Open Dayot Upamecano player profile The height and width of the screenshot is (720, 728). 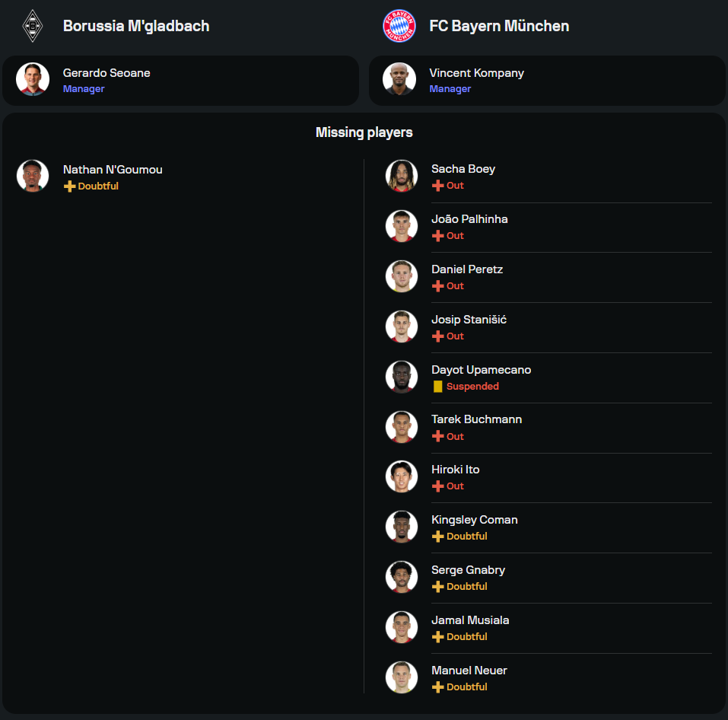click(481, 370)
